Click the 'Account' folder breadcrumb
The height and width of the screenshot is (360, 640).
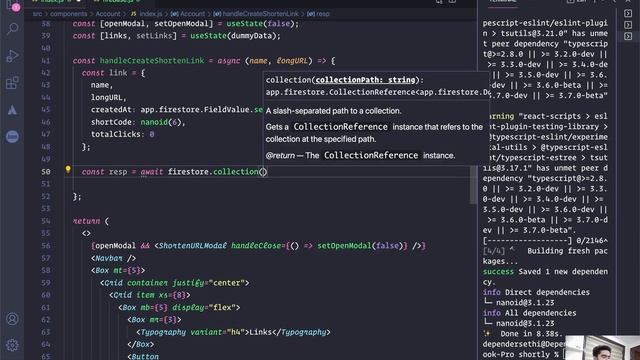point(108,14)
